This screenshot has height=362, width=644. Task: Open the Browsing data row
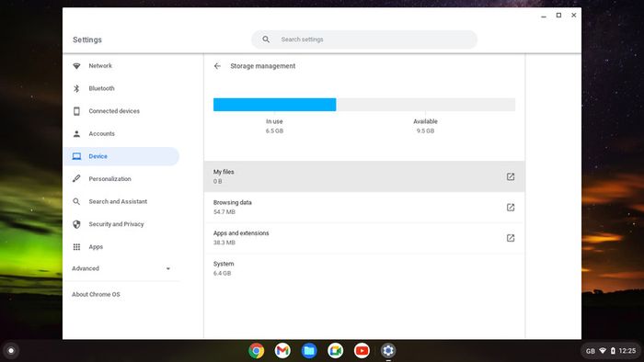(x=364, y=207)
